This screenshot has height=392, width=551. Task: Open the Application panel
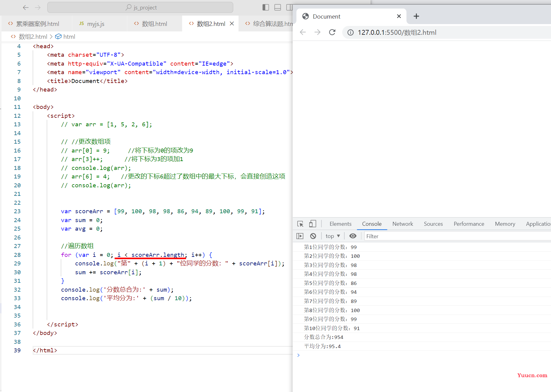coord(538,224)
